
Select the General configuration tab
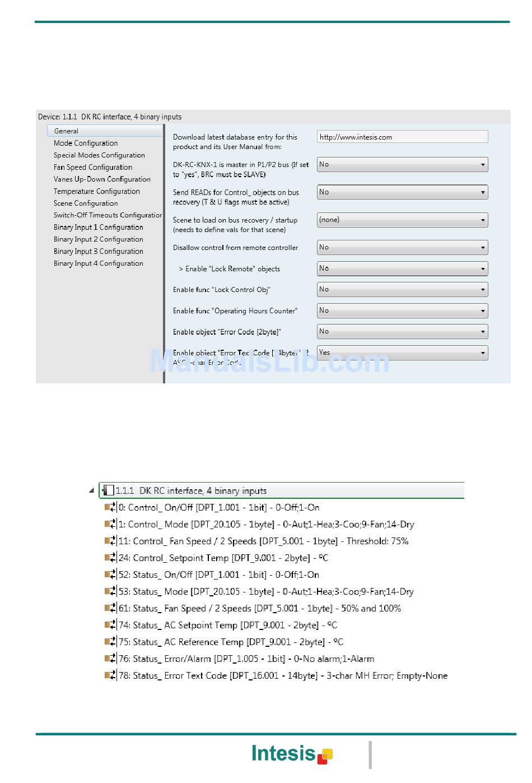coord(105,131)
